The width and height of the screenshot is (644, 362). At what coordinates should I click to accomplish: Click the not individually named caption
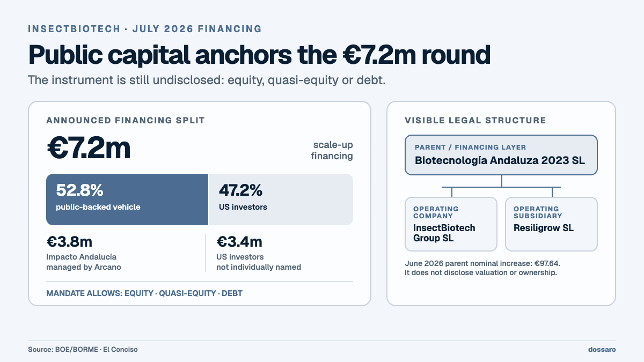tap(259, 267)
